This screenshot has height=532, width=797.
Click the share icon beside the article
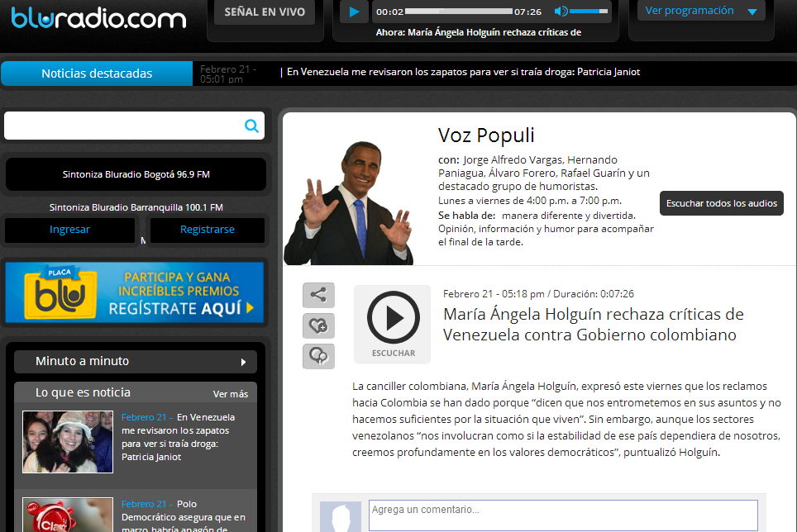click(x=318, y=295)
